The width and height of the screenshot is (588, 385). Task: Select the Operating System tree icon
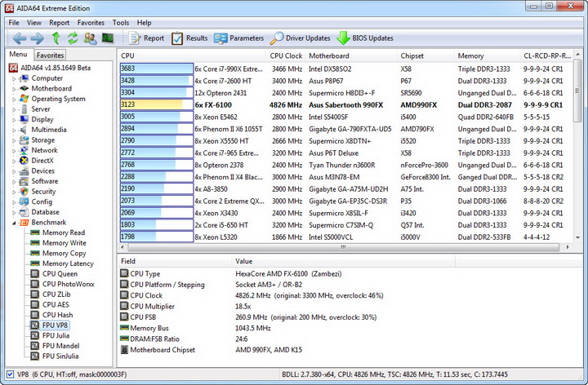tap(24, 99)
